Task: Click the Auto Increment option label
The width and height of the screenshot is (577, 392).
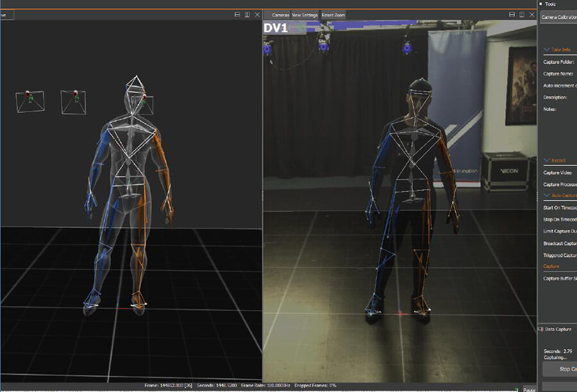Action: pyautogui.click(x=560, y=86)
